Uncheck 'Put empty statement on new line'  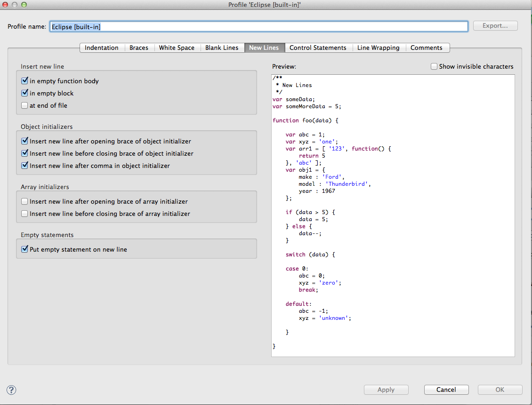click(25, 250)
